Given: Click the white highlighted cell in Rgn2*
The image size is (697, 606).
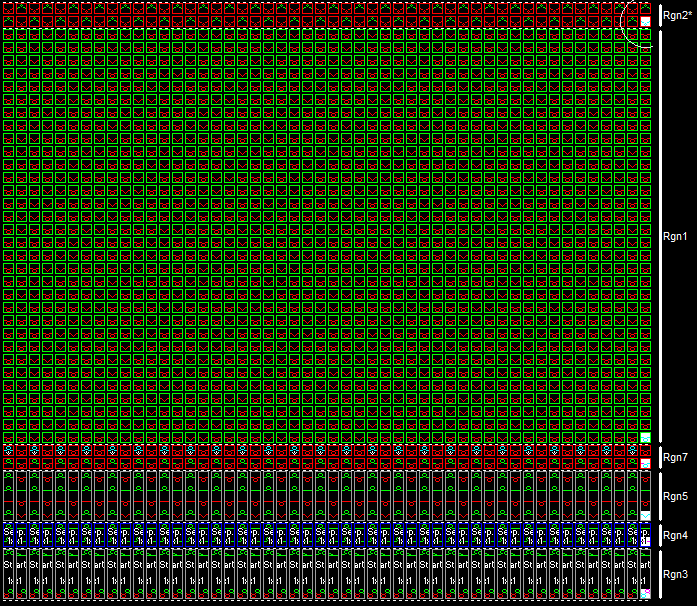Looking at the screenshot, I should pyautogui.click(x=645, y=21).
